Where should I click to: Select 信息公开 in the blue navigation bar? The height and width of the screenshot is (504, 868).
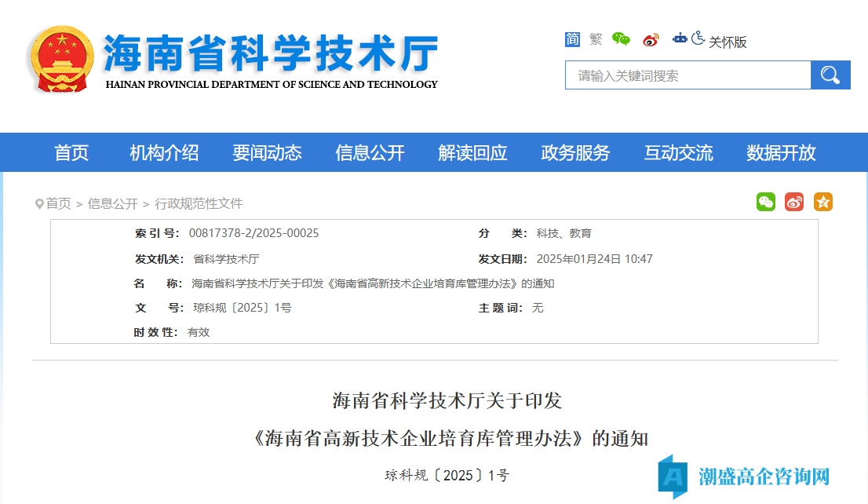[370, 153]
